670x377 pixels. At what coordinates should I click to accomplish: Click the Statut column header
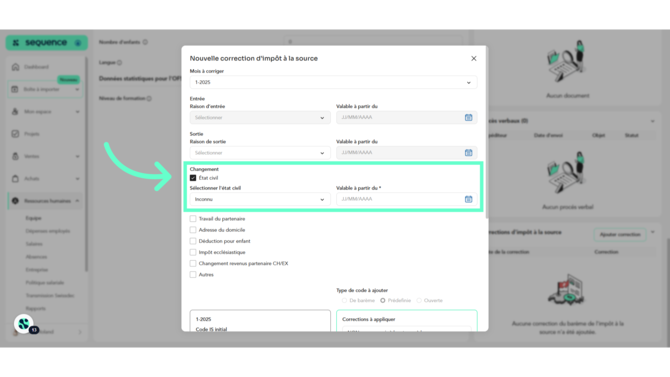point(632,135)
